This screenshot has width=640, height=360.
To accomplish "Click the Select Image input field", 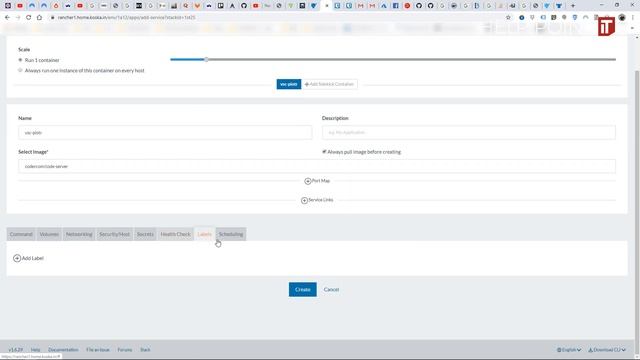I will (x=317, y=166).
